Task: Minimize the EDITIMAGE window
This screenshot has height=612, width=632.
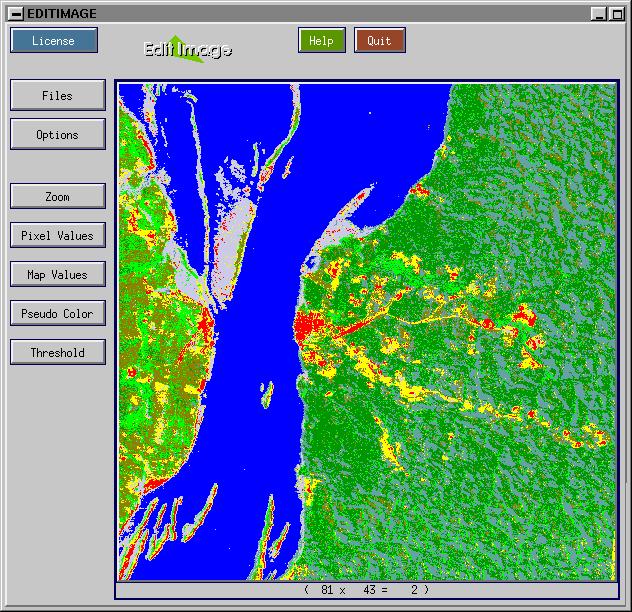Action: click(x=599, y=14)
